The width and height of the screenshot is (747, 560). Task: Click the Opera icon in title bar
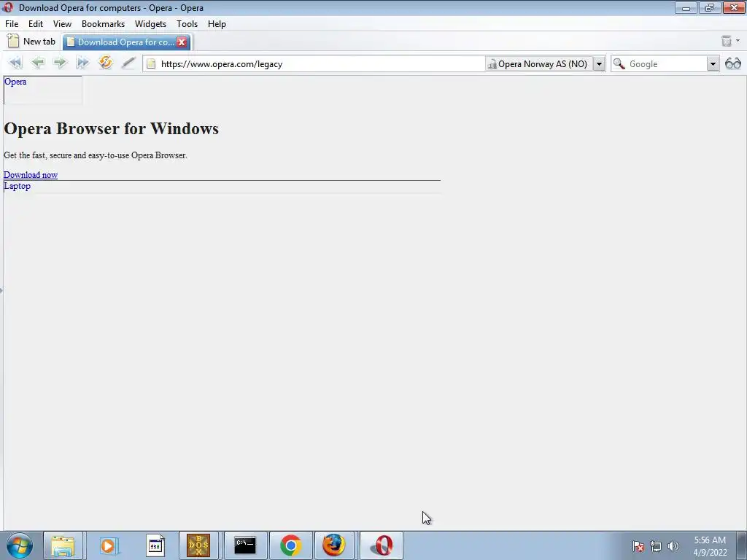click(x=7, y=7)
